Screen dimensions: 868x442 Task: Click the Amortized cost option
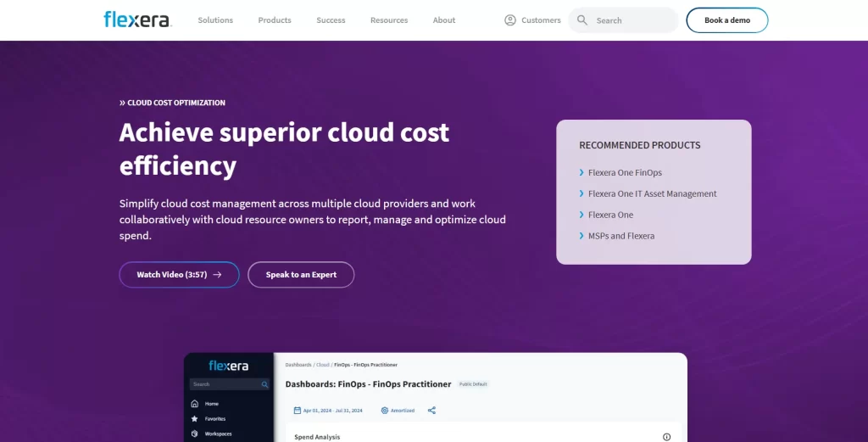[x=403, y=411]
